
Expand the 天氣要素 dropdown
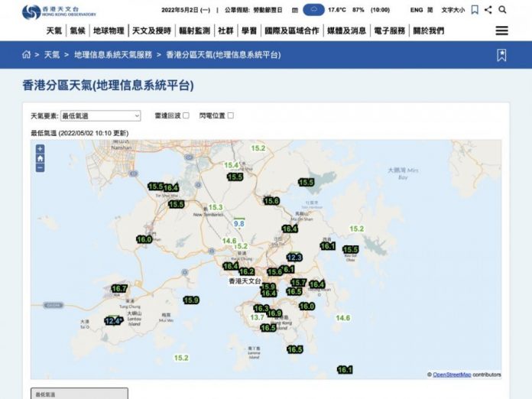[100, 115]
